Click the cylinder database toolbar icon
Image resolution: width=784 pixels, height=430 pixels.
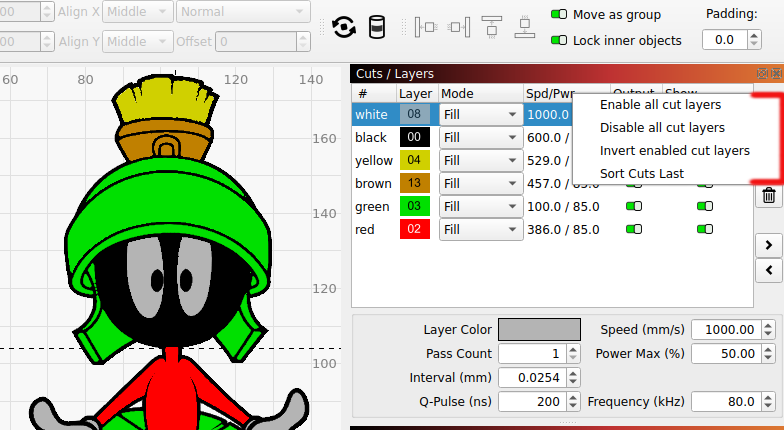tap(377, 27)
